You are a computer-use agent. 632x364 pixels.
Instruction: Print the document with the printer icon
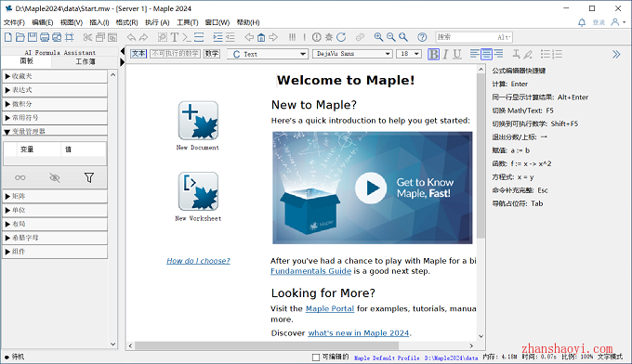tap(45, 37)
